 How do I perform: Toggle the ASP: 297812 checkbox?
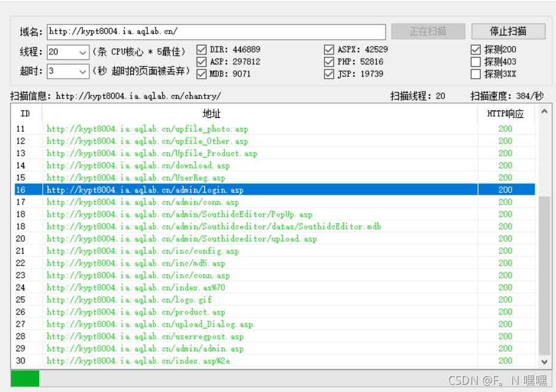pos(202,62)
